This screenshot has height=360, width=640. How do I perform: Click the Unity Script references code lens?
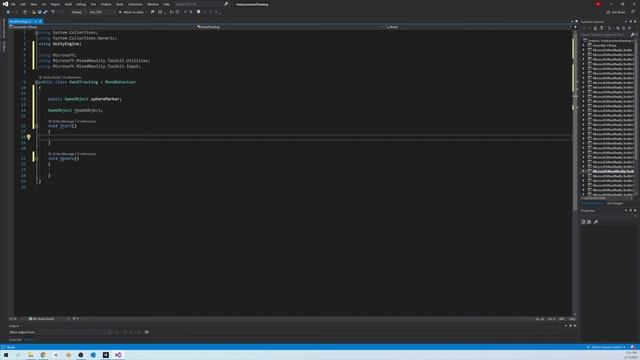(61, 77)
